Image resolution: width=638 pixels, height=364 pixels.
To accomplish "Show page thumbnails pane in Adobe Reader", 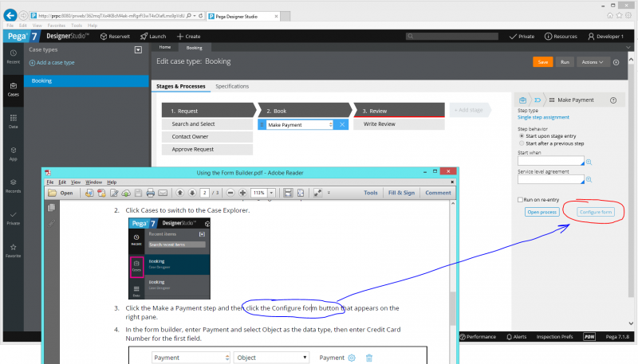I will pyautogui.click(x=51, y=208).
